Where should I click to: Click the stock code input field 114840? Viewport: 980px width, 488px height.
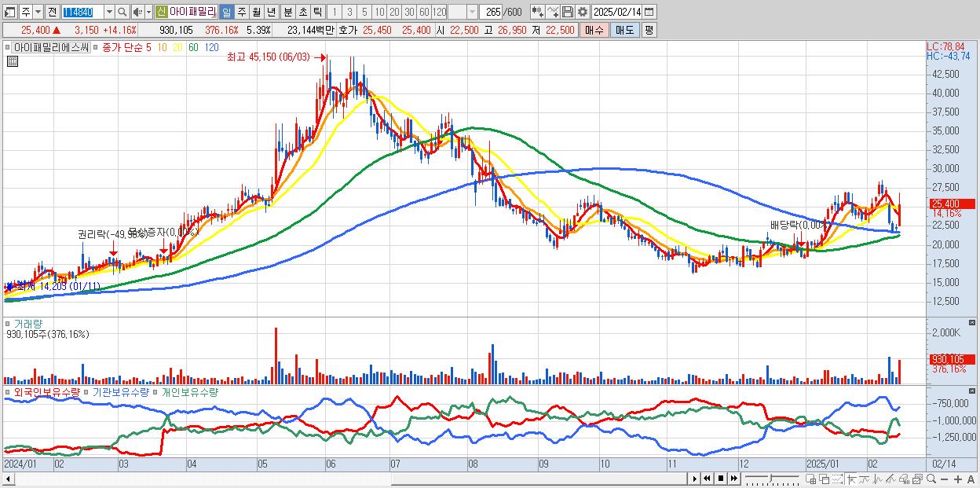pyautogui.click(x=83, y=12)
